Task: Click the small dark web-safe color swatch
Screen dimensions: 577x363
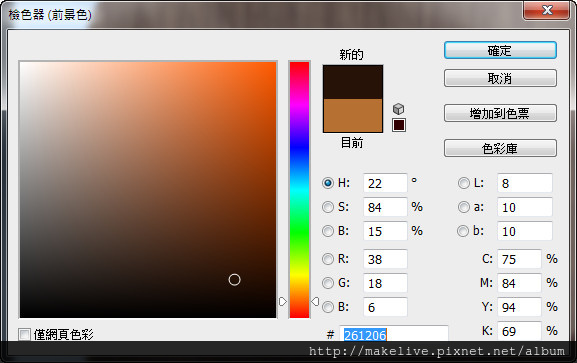Action: tap(399, 125)
